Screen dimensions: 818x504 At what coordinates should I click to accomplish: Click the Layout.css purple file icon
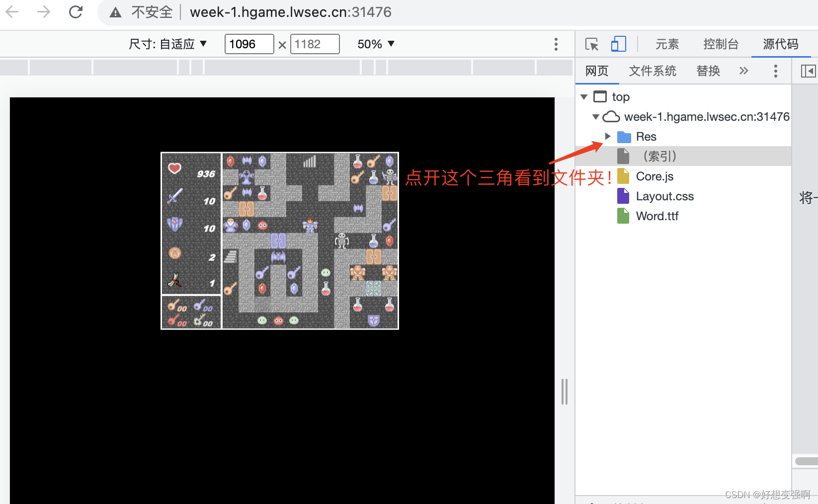623,196
